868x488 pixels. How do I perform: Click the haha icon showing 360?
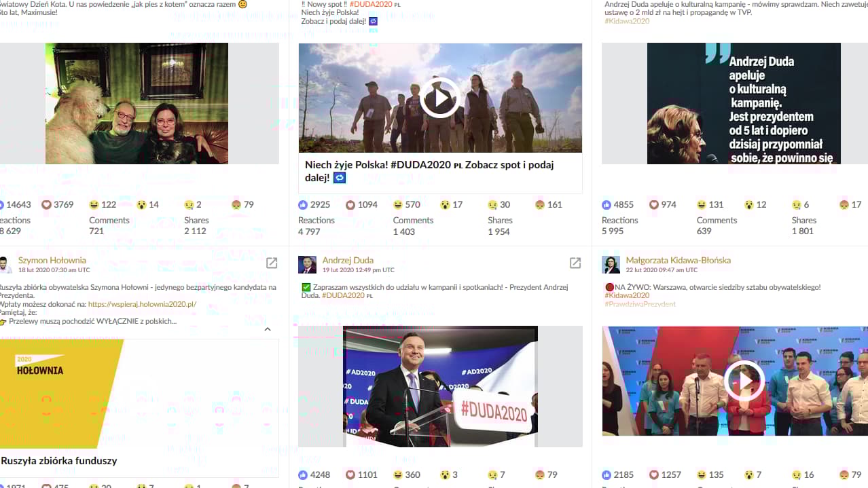[398, 474]
